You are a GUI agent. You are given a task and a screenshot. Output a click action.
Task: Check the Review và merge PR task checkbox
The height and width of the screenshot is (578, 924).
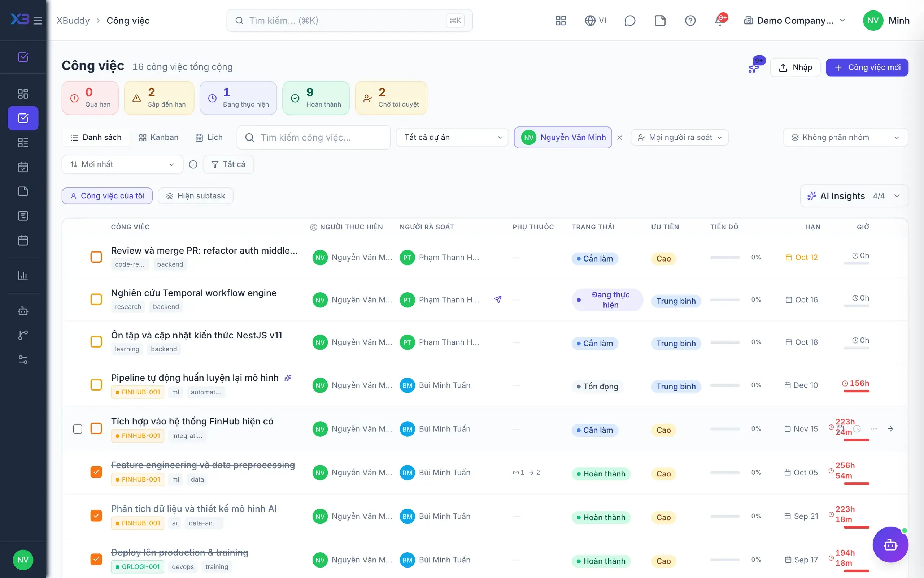[96, 257]
